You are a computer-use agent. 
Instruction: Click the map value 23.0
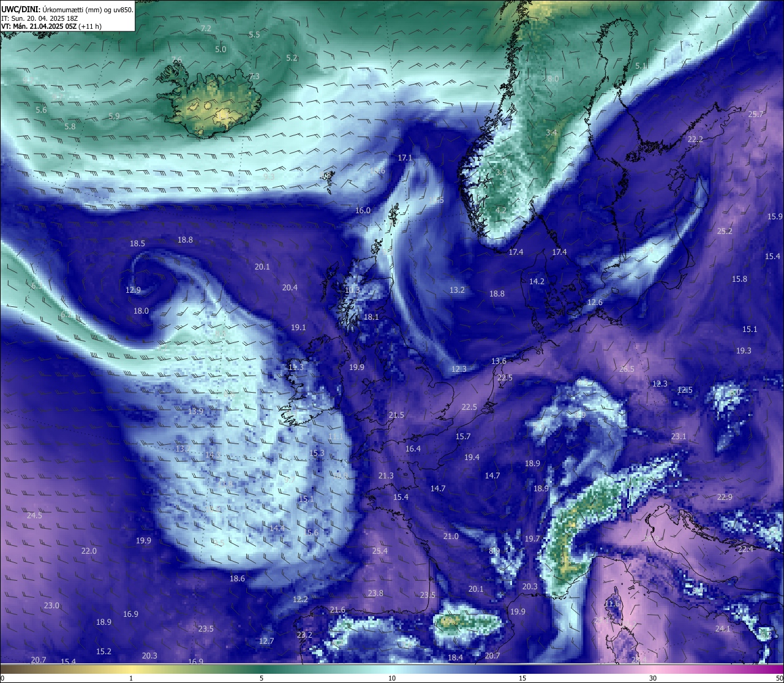(51, 606)
